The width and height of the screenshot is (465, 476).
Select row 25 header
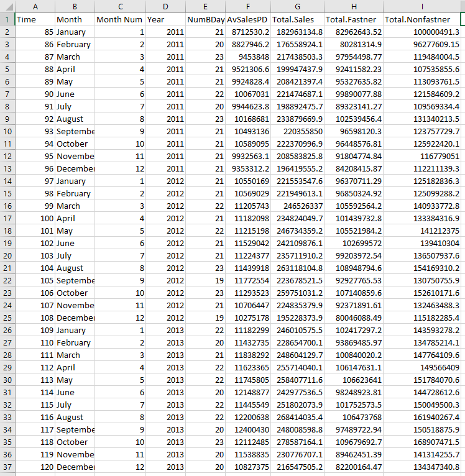pyautogui.click(x=7, y=318)
